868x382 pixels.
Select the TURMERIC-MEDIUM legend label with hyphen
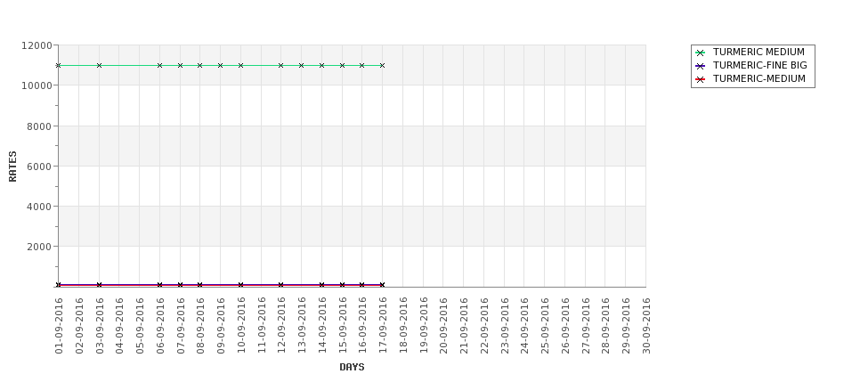[x=759, y=78]
